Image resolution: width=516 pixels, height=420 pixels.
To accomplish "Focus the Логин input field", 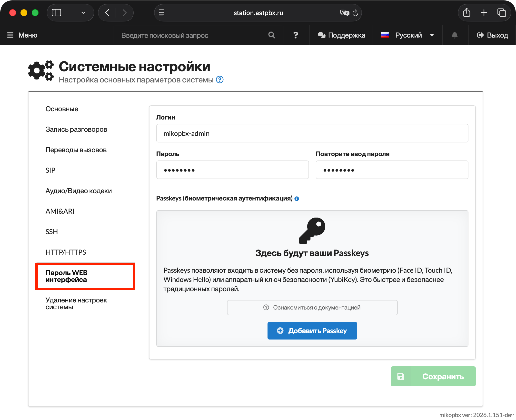I will point(312,133).
